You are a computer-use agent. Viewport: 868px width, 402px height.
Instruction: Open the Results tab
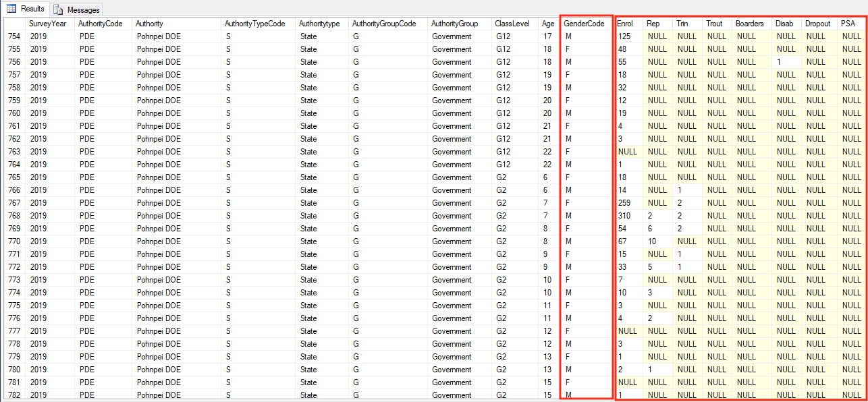(x=32, y=9)
